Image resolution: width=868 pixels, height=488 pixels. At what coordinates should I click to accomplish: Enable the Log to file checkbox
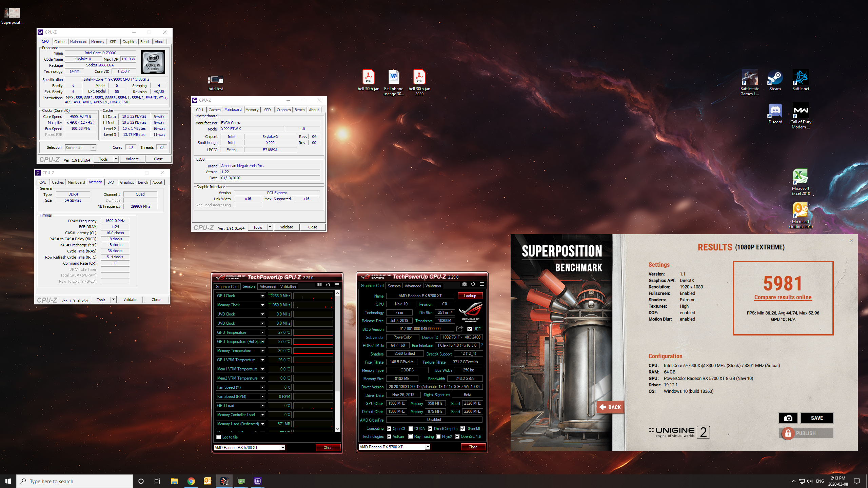[x=219, y=437]
